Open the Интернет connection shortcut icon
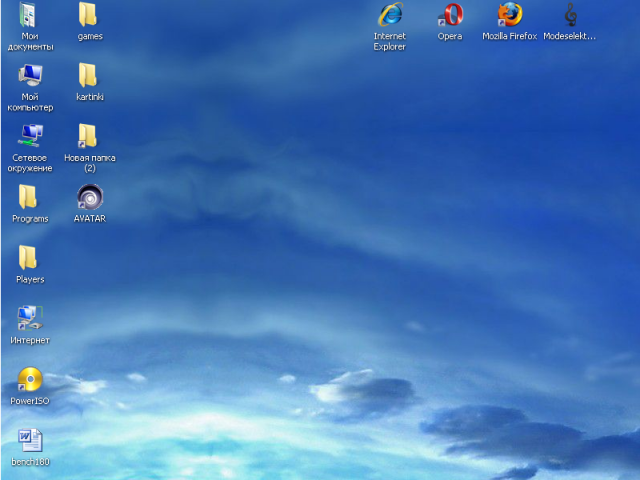Image resolution: width=640 pixels, height=480 pixels. pos(30,318)
